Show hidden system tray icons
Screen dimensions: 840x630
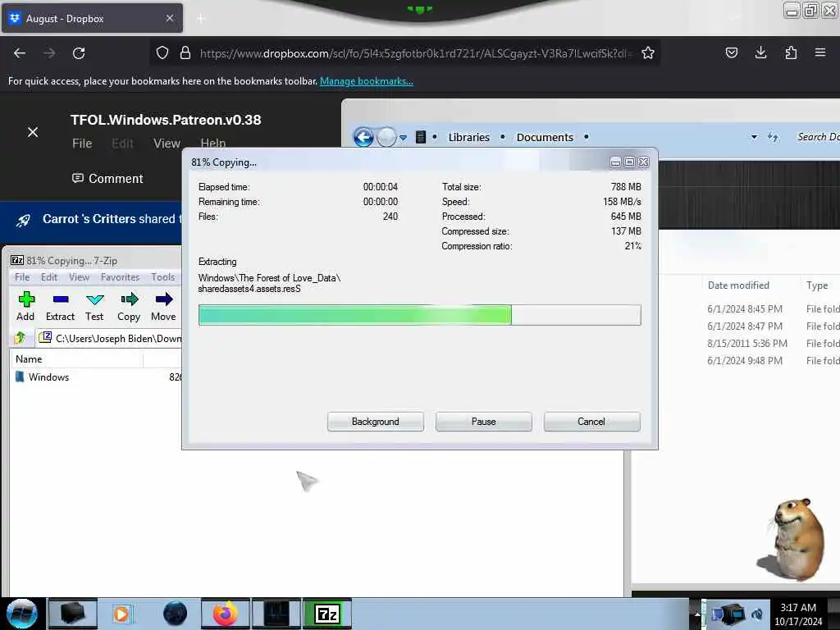click(x=697, y=614)
